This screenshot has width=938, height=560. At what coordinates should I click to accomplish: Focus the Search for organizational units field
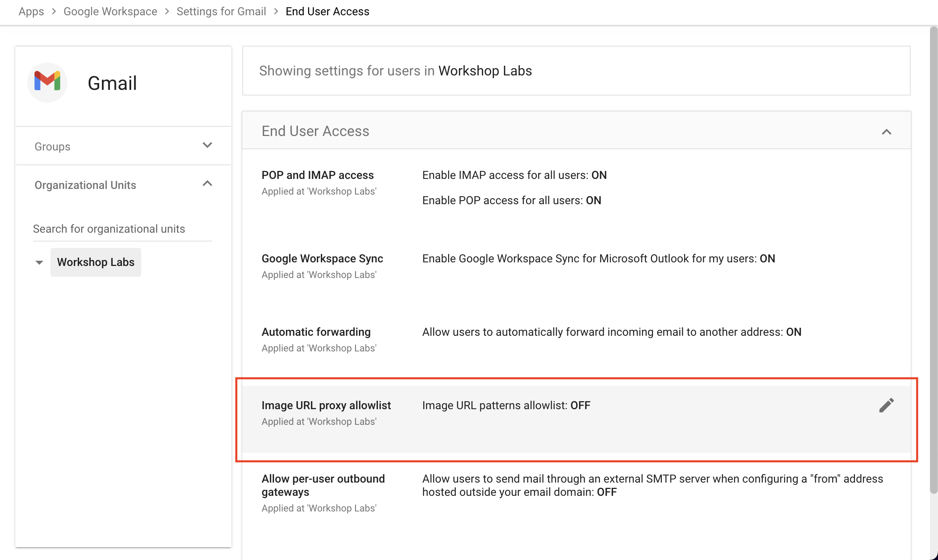[x=122, y=229]
